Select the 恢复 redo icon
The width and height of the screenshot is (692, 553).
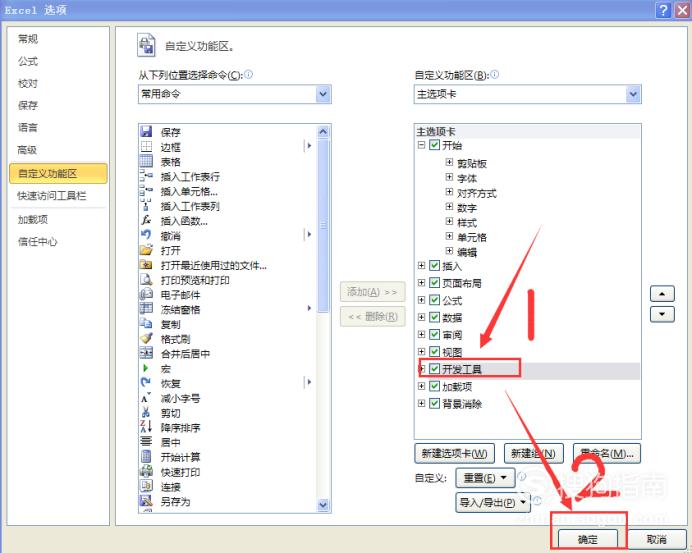146,383
